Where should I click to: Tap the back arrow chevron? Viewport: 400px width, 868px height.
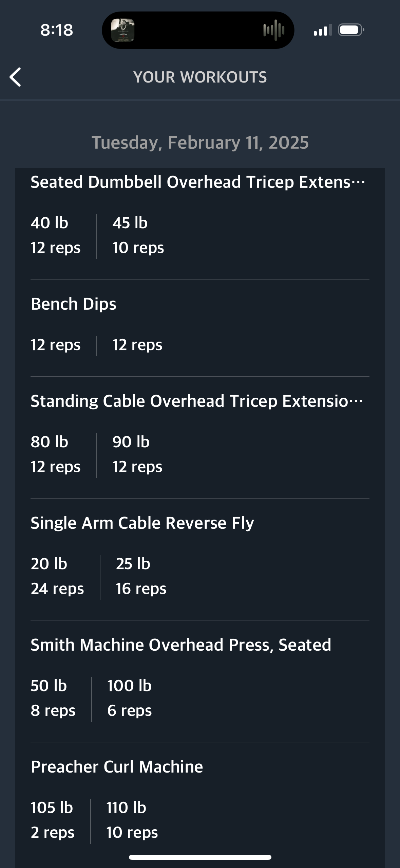pyautogui.click(x=15, y=77)
